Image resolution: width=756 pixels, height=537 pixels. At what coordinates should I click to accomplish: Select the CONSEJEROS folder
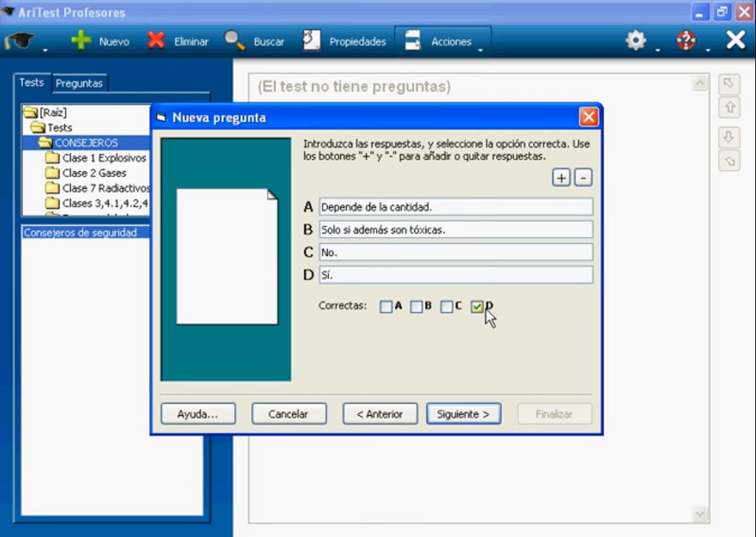(78, 143)
